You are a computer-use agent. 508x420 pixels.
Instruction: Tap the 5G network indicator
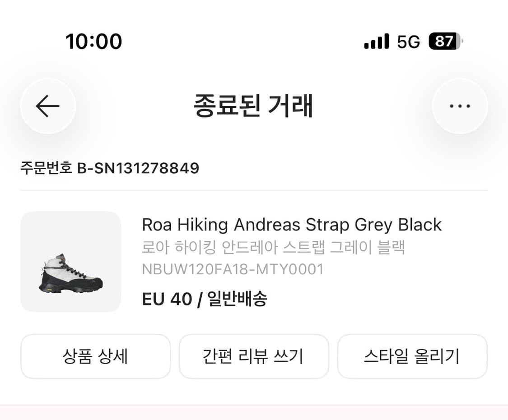[x=409, y=41]
